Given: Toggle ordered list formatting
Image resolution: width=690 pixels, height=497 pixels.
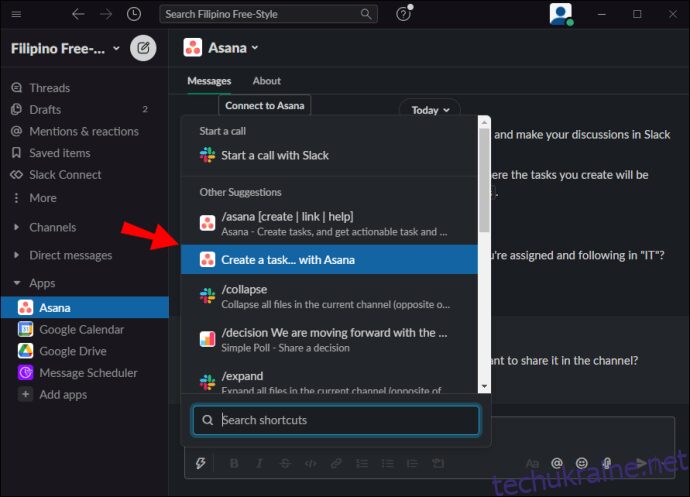Looking at the screenshot, I should click(362, 463).
